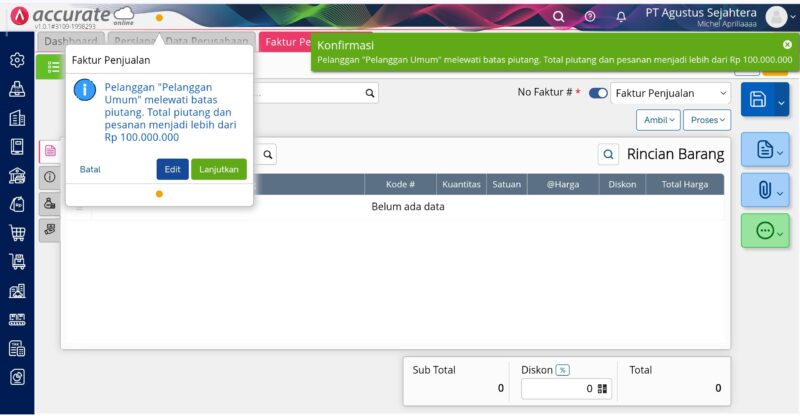Toggle the No Faktur automatic numbering switch

coord(598,93)
